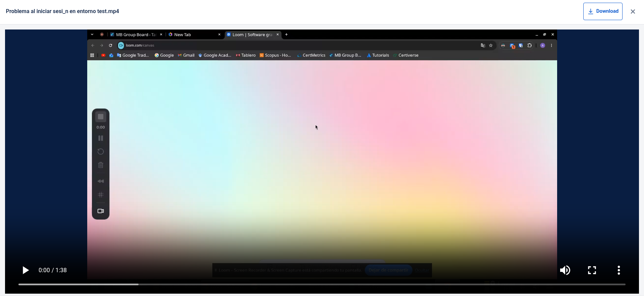Open the Tutorials bookmark

(x=378, y=55)
